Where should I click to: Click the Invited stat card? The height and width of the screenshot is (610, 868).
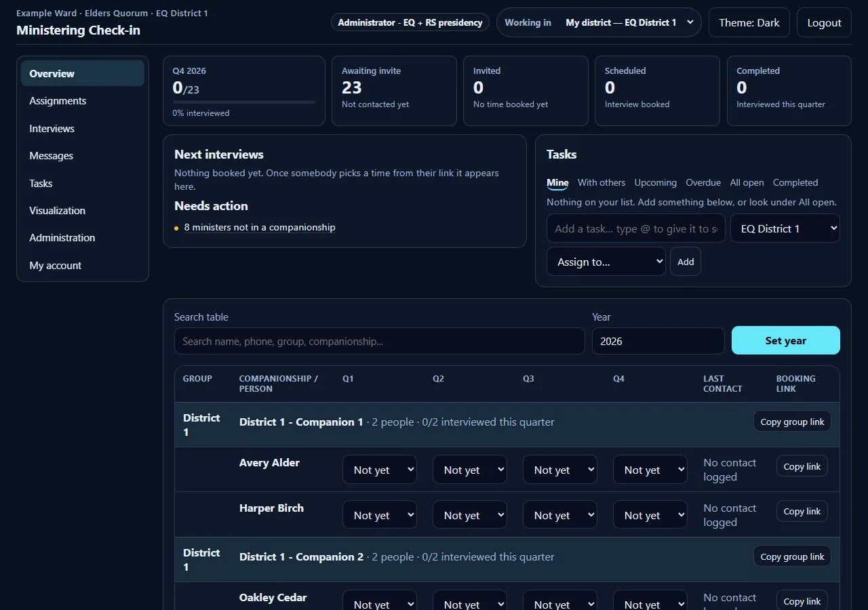[x=526, y=91]
